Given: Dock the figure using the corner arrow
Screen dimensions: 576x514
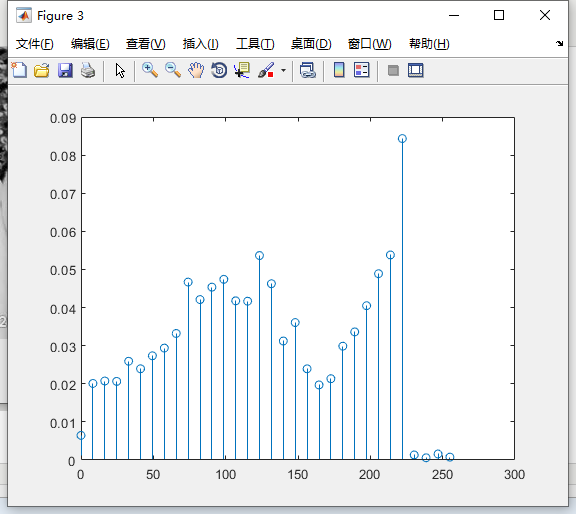Looking at the screenshot, I should tap(559, 43).
